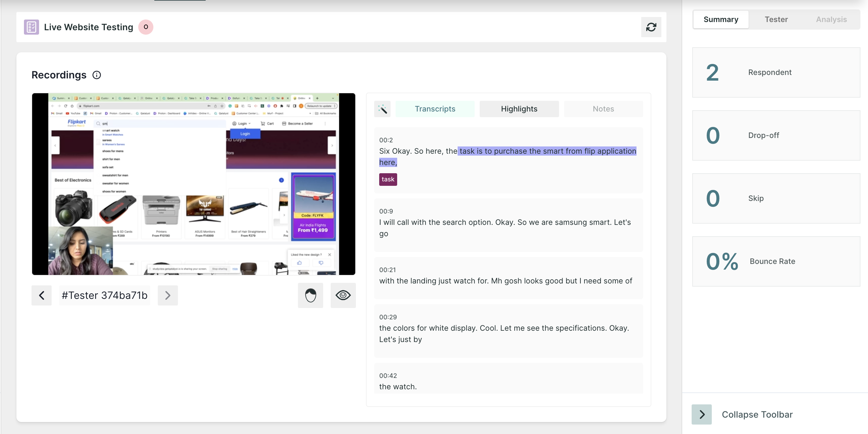The height and width of the screenshot is (434, 868).
Task: Go to the previous tester recording
Action: [x=42, y=295]
